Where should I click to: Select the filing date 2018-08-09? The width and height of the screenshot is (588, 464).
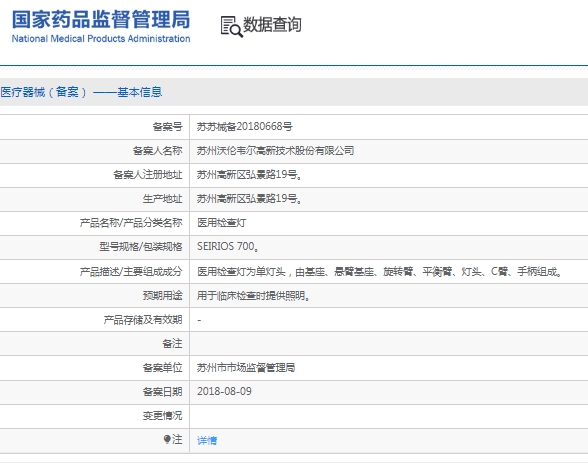coord(224,392)
